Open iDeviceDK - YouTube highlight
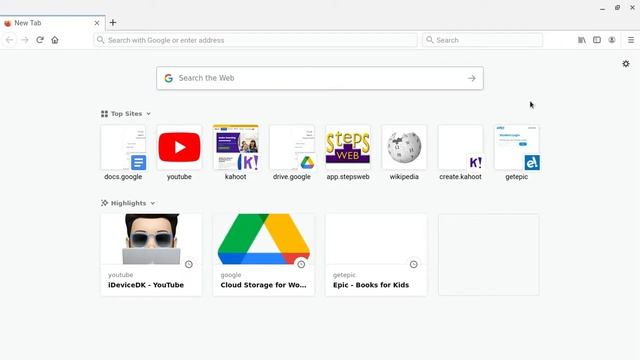The width and height of the screenshot is (640, 360). tap(151, 254)
